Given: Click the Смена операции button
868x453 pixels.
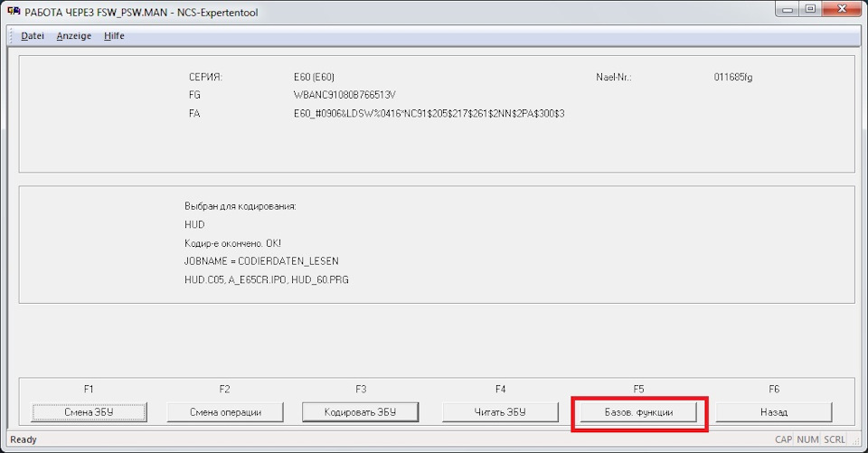Looking at the screenshot, I should point(225,412).
